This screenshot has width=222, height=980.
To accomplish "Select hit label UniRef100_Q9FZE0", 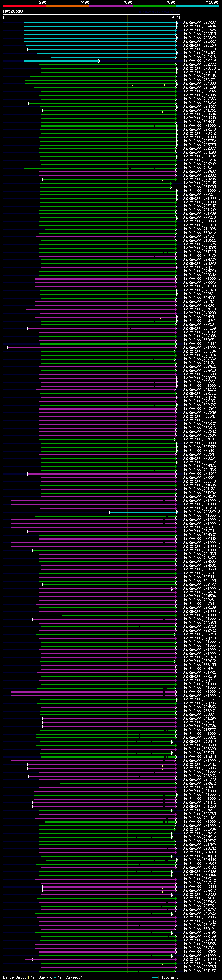I will [199, 141].
